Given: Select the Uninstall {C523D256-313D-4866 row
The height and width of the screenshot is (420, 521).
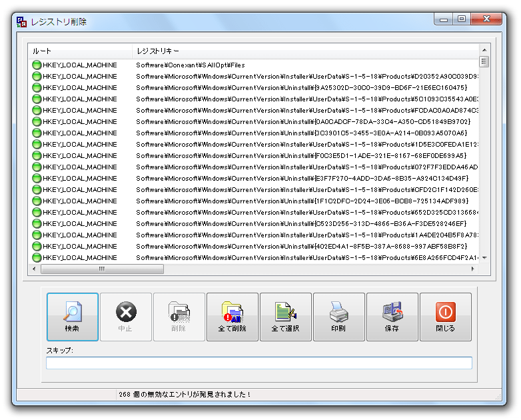Looking at the screenshot, I should point(253,223).
